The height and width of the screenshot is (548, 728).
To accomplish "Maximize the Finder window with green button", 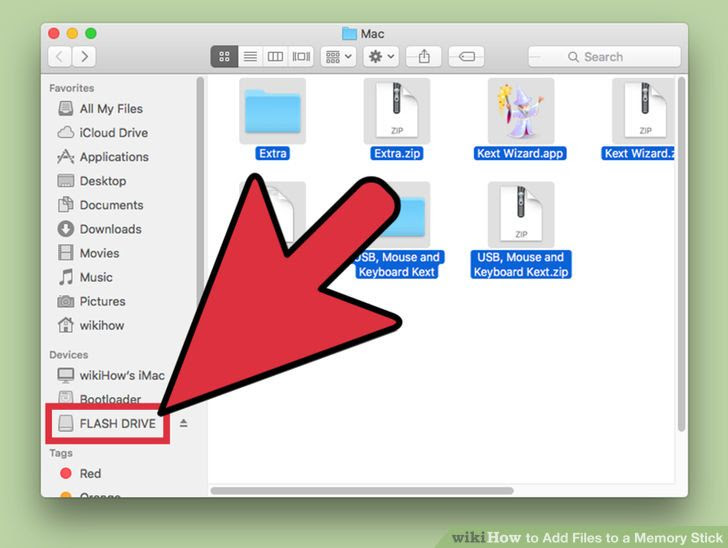I will (91, 33).
